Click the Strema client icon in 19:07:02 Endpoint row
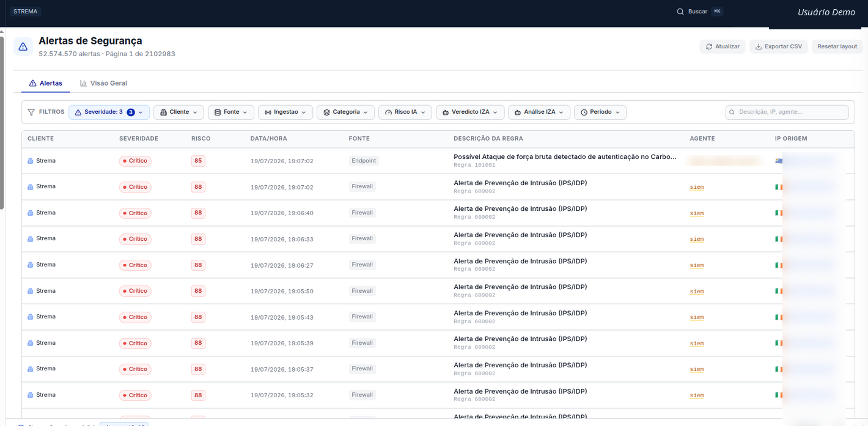 pyautogui.click(x=31, y=161)
